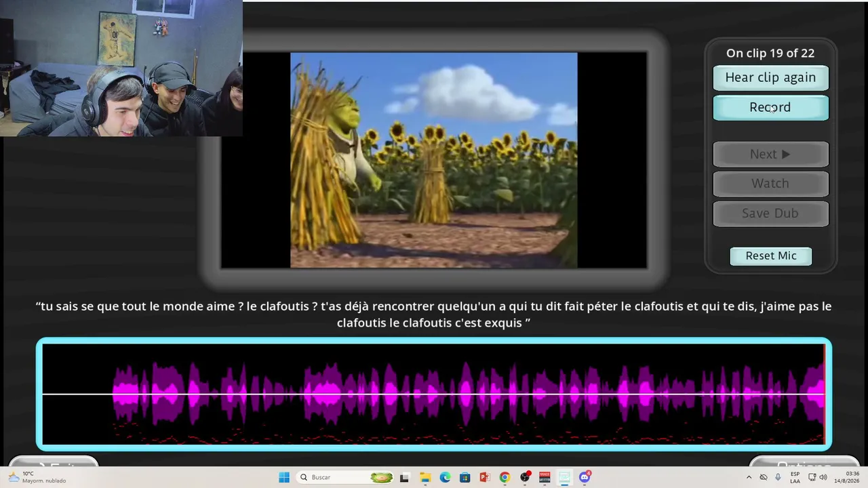
Task: Click the Shrek video clip preview
Action: pos(434,160)
